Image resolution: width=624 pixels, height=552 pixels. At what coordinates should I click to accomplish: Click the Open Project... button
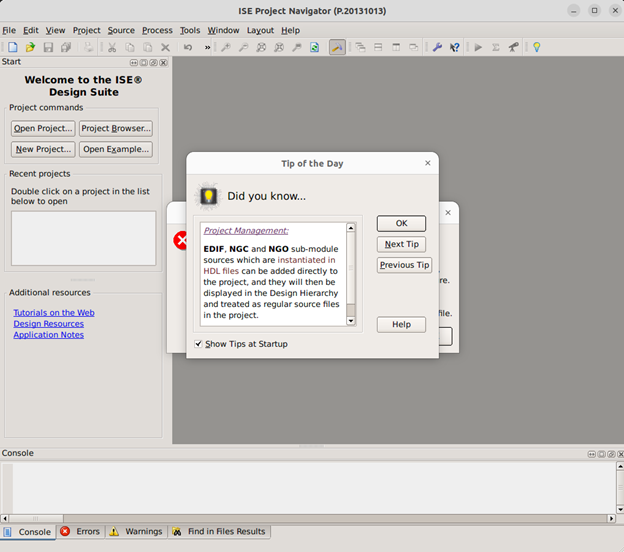(x=43, y=129)
